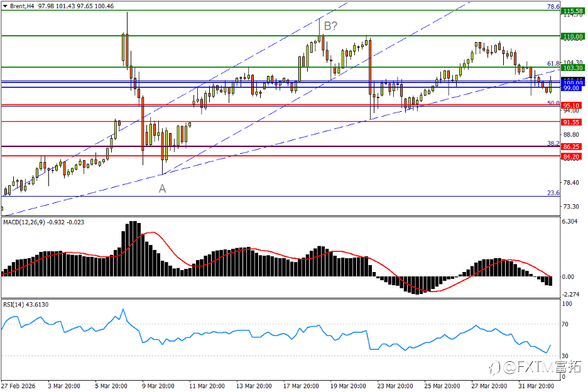Viewport: 588px width, 392px height.
Task: Select the green 103.30 price level label
Action: click(x=572, y=67)
